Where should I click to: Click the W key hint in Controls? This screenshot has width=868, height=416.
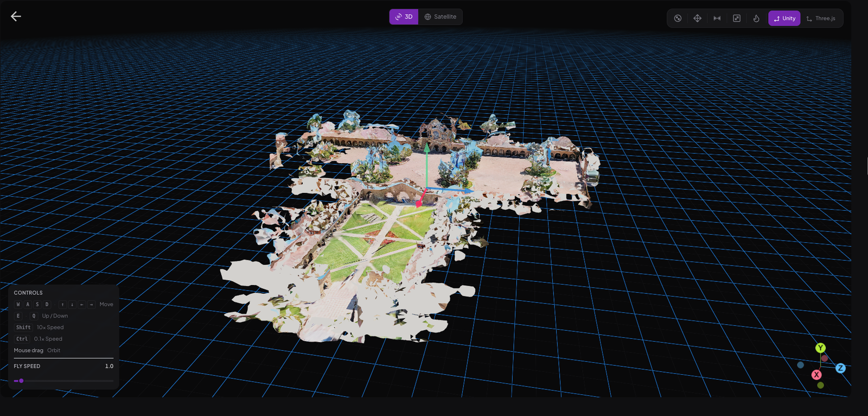(18, 305)
